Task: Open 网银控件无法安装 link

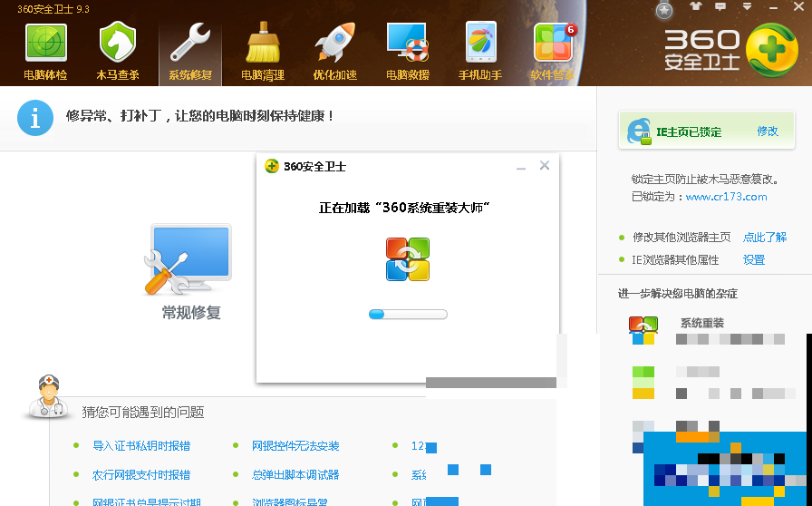Action: click(295, 446)
